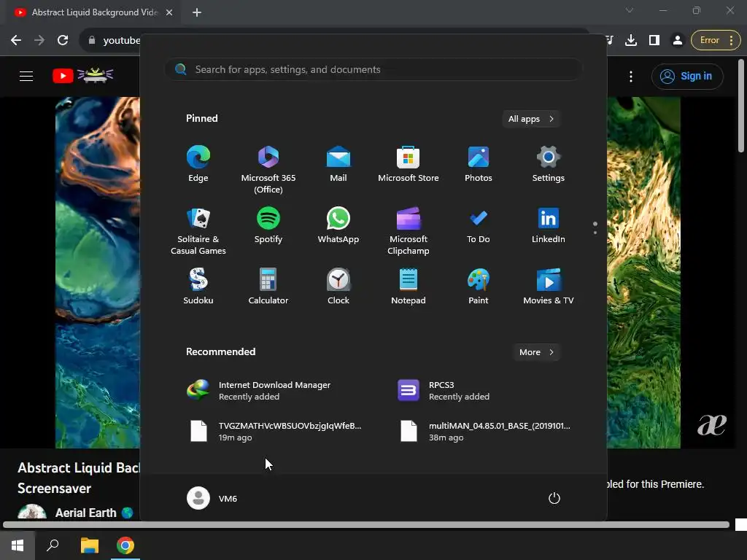Viewport: 747px width, 560px height.
Task: Open the power options button
Action: click(554, 498)
